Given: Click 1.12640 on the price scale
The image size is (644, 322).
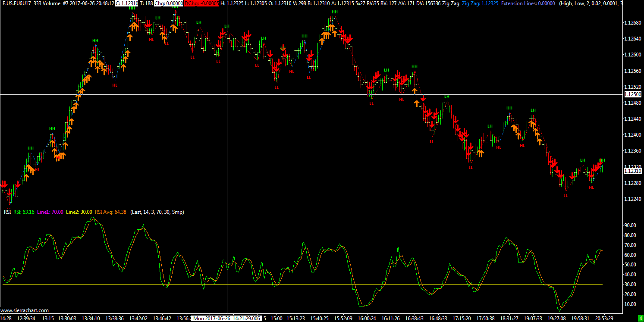Looking at the screenshot, I should pyautogui.click(x=633, y=39).
